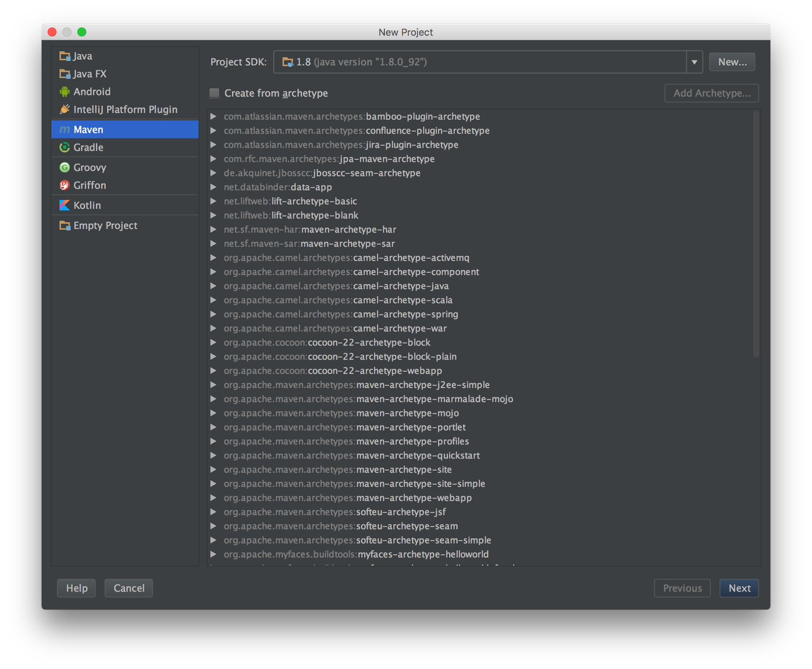Select the Empty Project type
This screenshot has width=812, height=669.
tap(125, 226)
